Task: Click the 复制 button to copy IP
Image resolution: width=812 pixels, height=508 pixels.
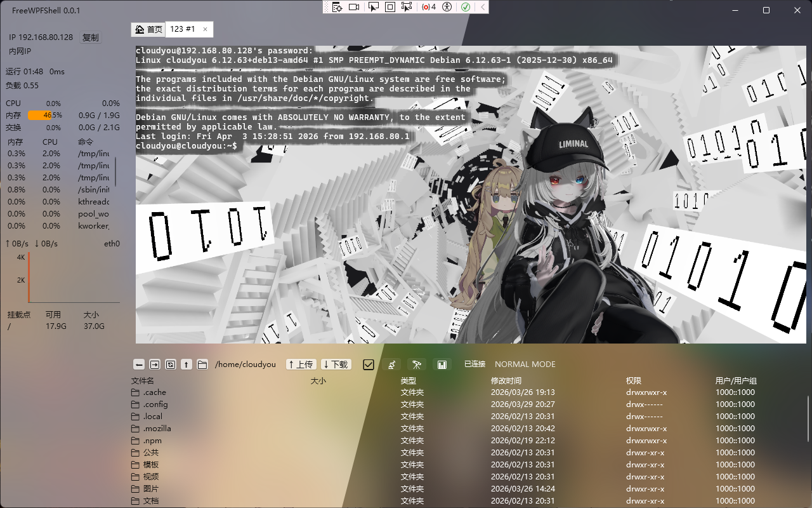Action: click(x=91, y=37)
